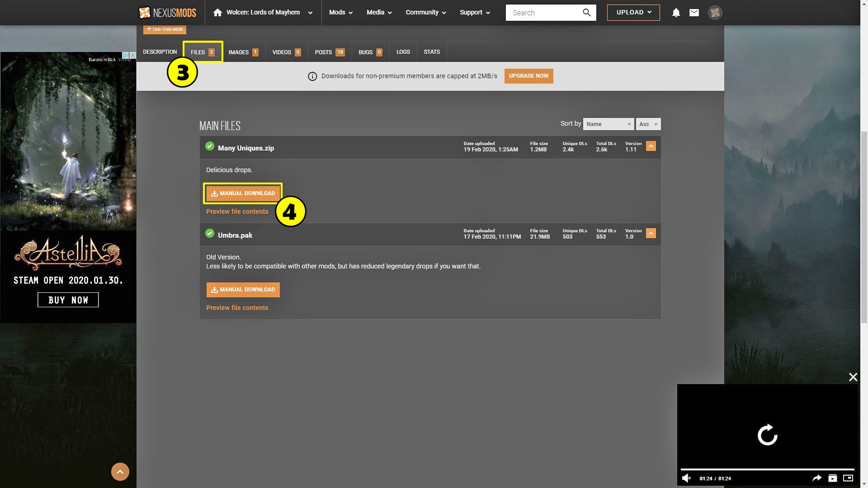This screenshot has height=488, width=868.
Task: Expand the Community menu
Action: point(425,13)
